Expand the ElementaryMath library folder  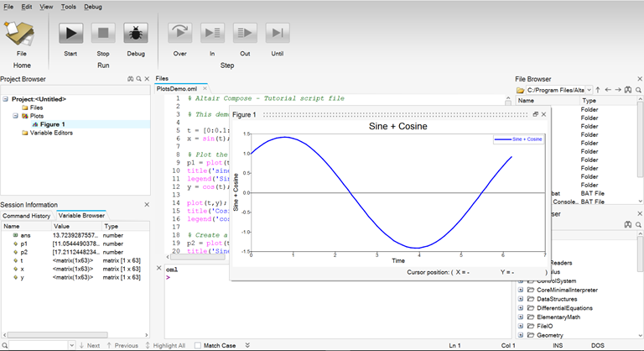pyautogui.click(x=520, y=317)
